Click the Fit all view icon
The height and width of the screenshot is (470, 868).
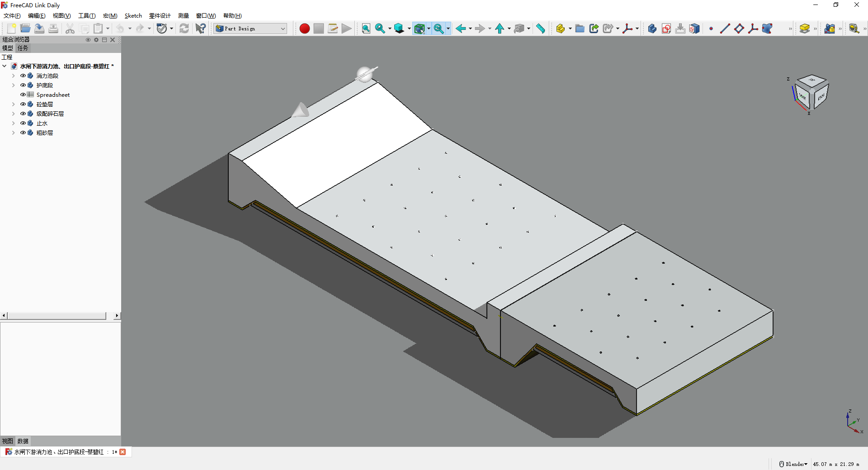coord(366,28)
